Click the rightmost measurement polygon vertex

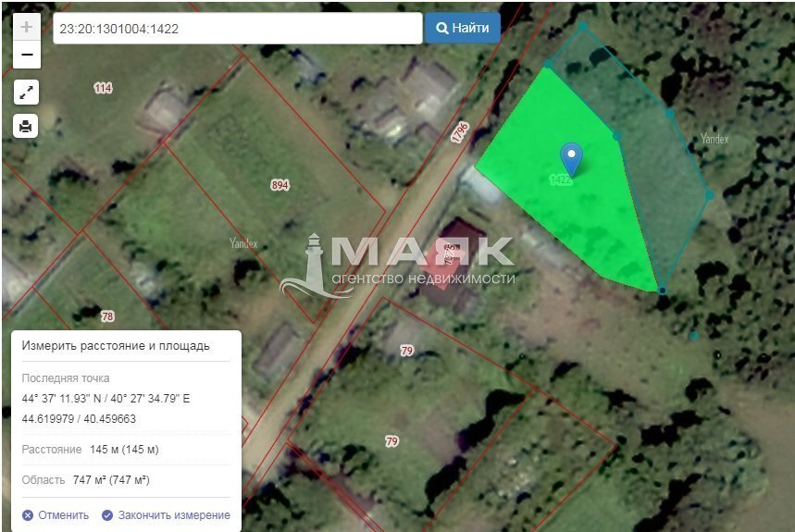point(710,194)
